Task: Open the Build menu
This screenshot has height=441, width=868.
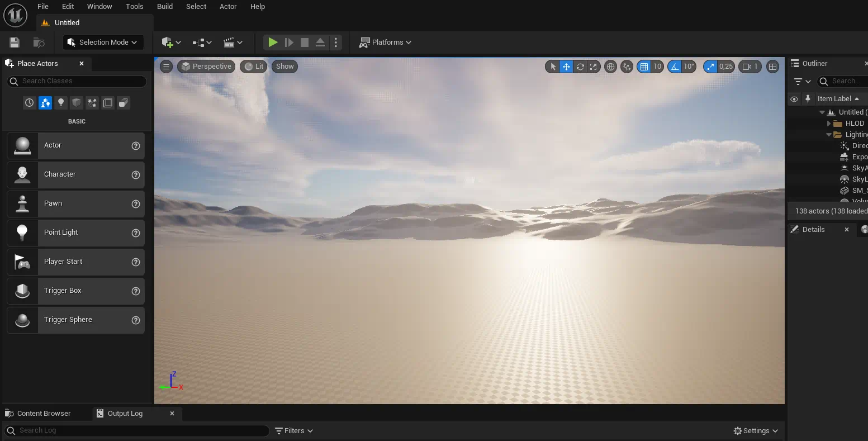Action: tap(164, 7)
